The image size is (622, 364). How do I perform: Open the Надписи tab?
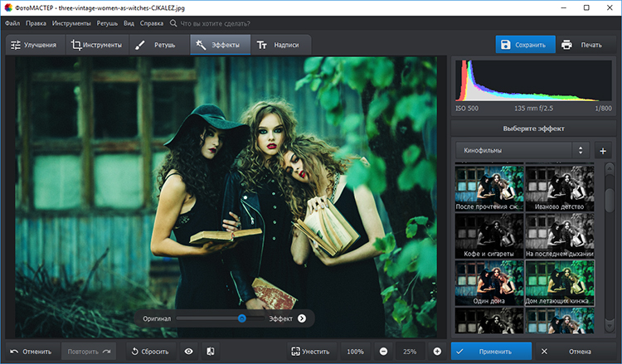(x=279, y=45)
